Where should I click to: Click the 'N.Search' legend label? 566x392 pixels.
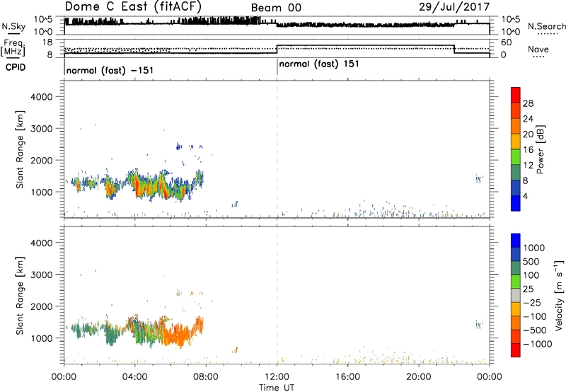coord(547,26)
